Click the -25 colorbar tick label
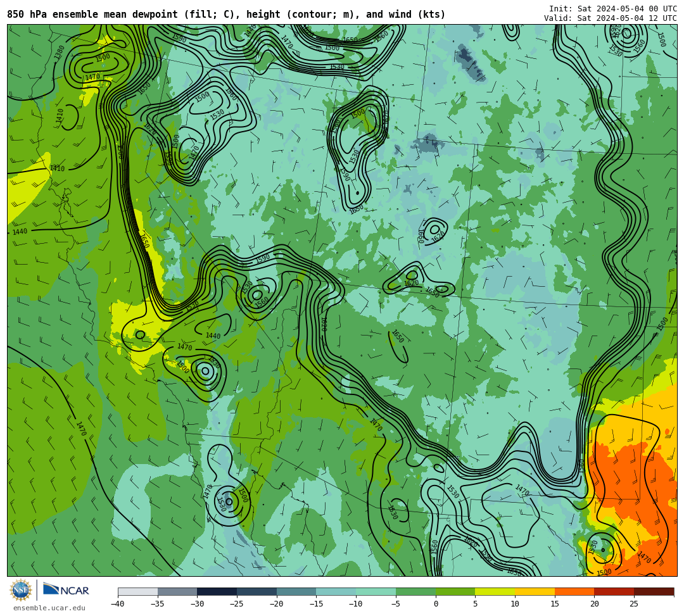 point(236,604)
